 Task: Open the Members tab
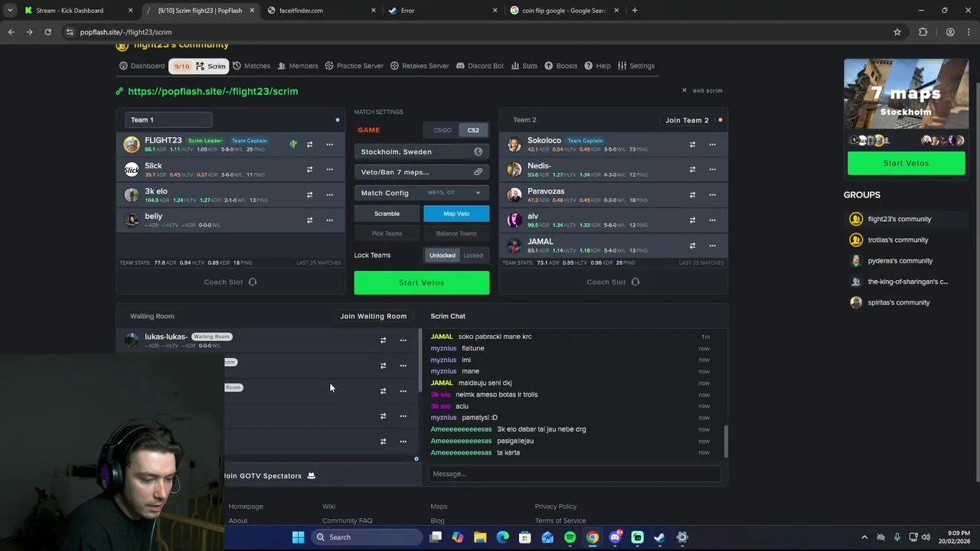tap(298, 66)
